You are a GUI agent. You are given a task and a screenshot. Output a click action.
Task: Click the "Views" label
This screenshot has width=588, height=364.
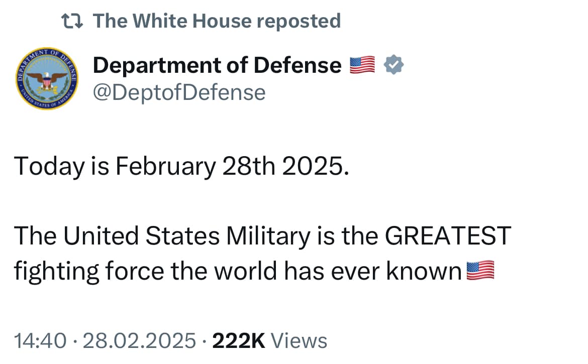299,341
